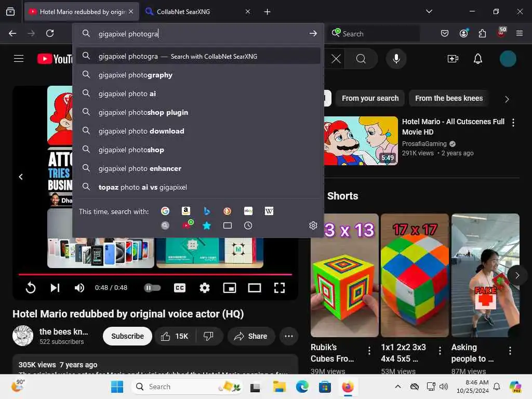Viewport: 532px width, 399px height.
Task: Choose 'topaz photo ai vs gigapixel'
Action: 198,187
